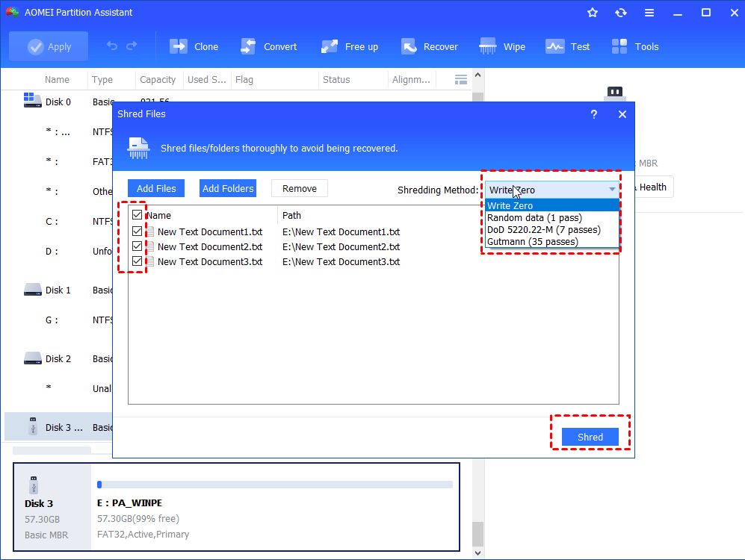
Task: Click the Add Files button
Action: click(156, 188)
